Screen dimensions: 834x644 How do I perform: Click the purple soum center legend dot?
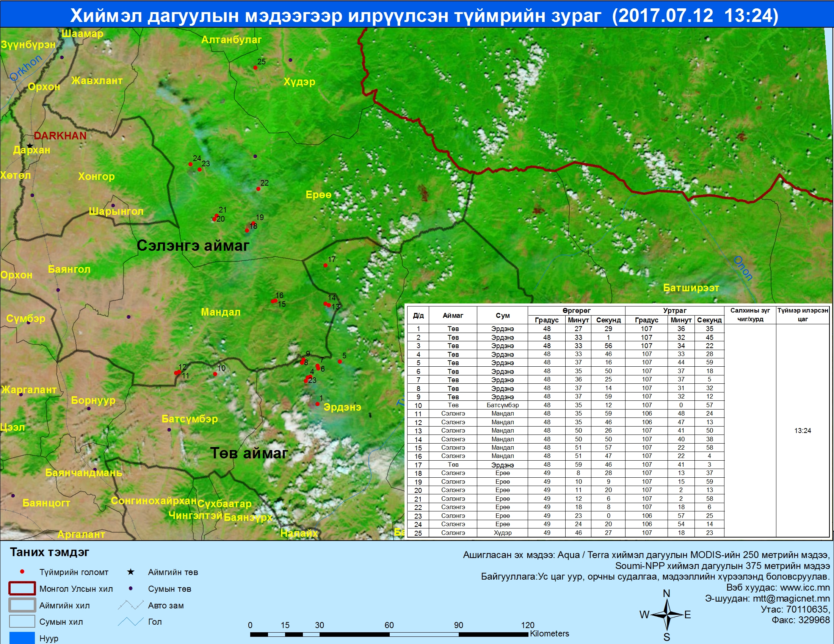click(131, 588)
